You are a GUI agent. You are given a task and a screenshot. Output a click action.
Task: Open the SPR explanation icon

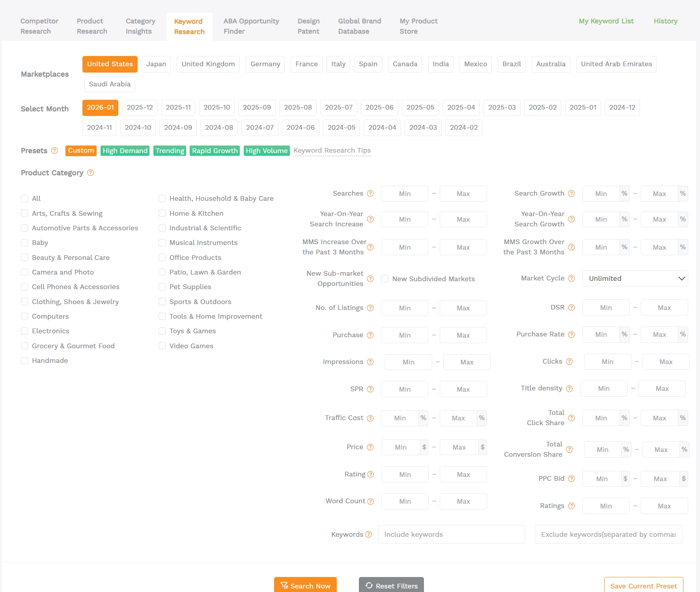click(x=370, y=389)
